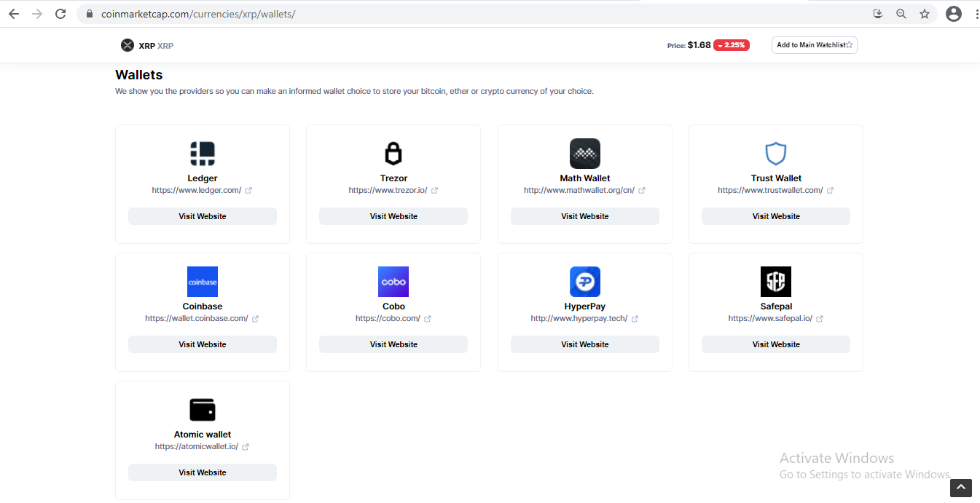Click Visit Website under Ledger
This screenshot has height=503, width=980.
(203, 216)
